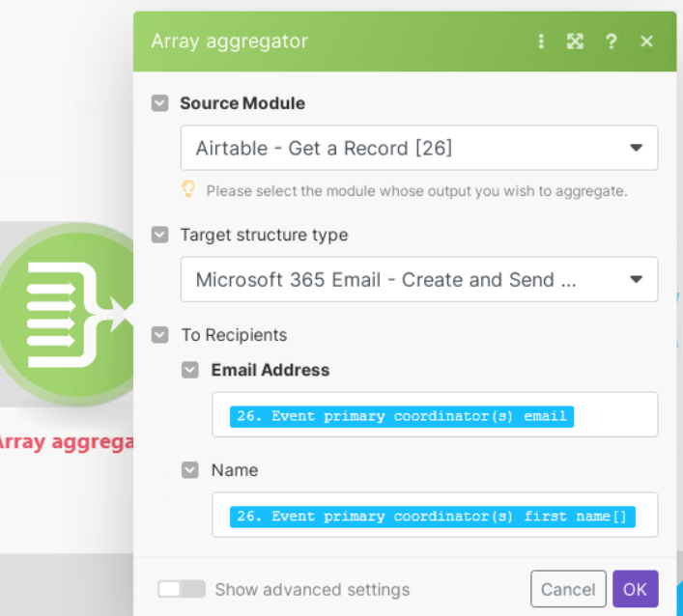683x616 pixels.
Task: Click the red Array aggregator label on canvas
Action: click(x=66, y=442)
